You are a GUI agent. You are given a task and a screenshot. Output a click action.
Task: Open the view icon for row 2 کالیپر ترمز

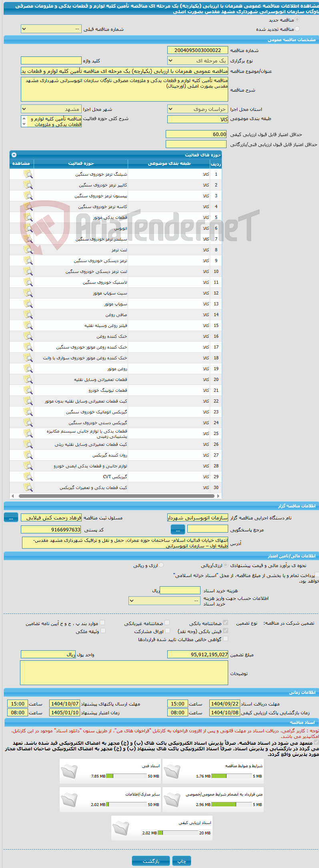pyautogui.click(x=28, y=185)
